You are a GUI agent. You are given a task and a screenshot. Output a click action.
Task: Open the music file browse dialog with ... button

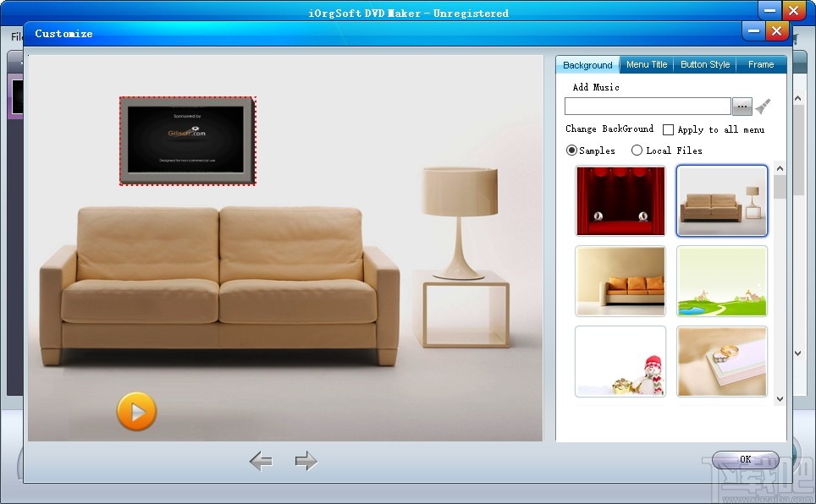(742, 106)
